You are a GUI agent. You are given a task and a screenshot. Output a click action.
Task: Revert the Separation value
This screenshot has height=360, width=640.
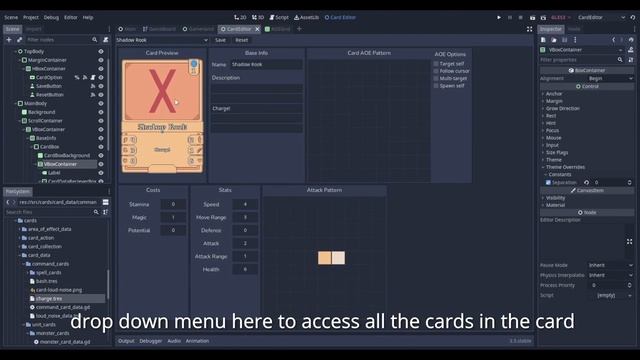(x=587, y=182)
